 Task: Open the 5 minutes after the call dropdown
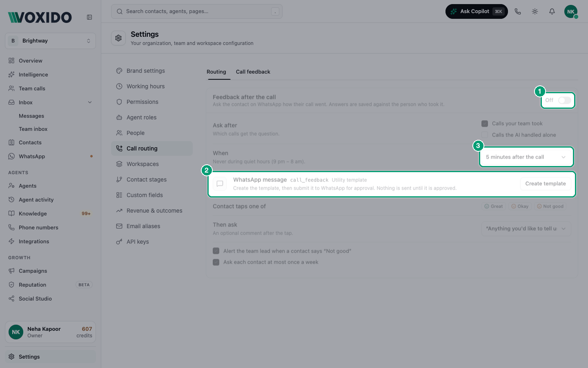click(526, 157)
